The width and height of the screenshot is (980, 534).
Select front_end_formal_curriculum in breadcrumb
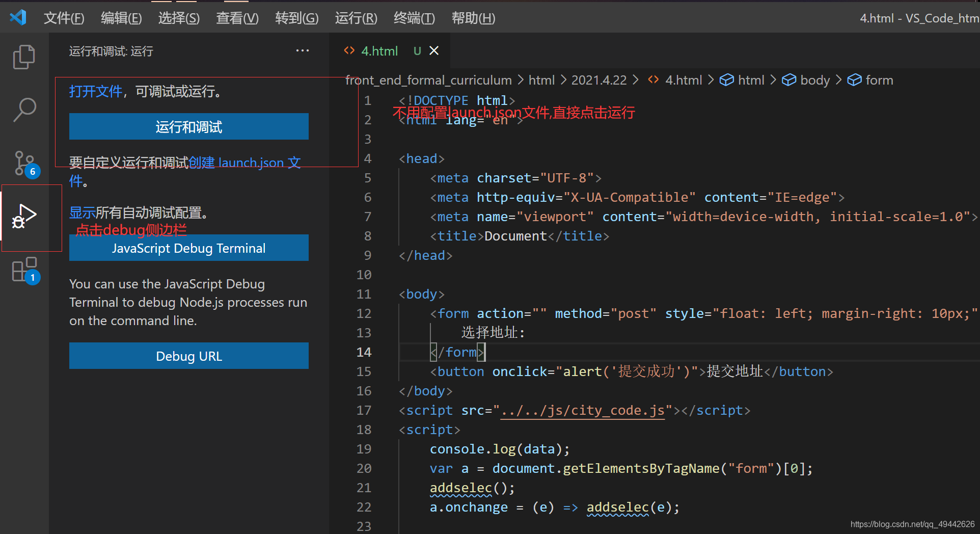428,80
